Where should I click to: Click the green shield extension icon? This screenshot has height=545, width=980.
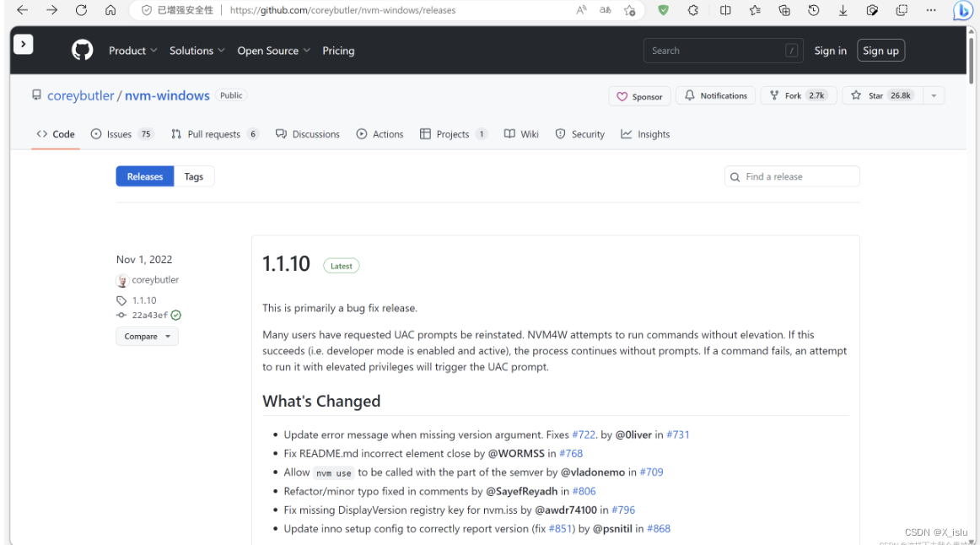point(663,10)
